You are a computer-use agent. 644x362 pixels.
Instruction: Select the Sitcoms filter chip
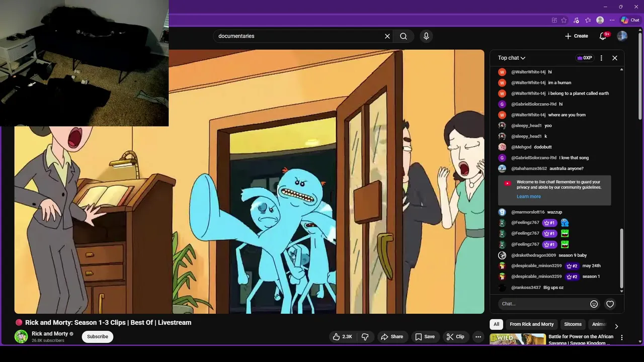573,324
